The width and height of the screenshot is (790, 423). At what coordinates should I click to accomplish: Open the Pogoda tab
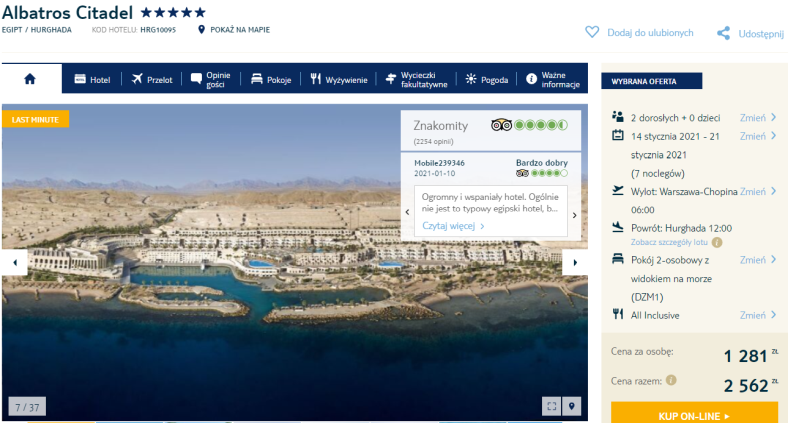click(487, 79)
